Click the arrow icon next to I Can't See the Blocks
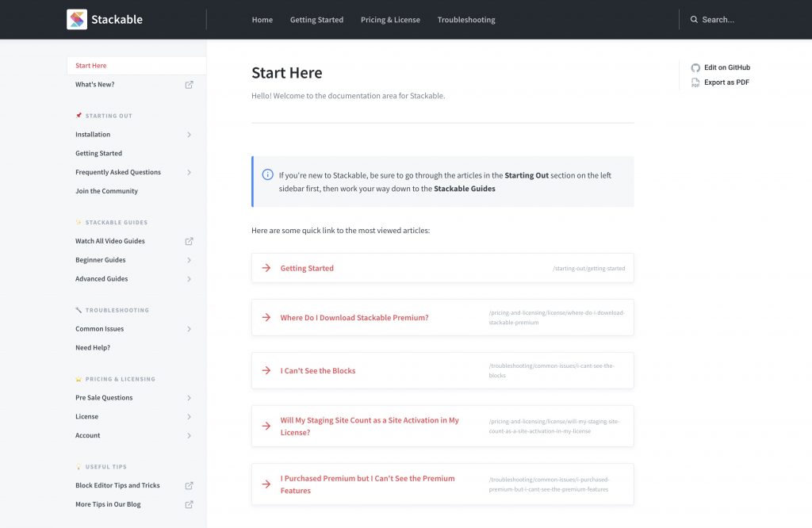 tap(266, 370)
